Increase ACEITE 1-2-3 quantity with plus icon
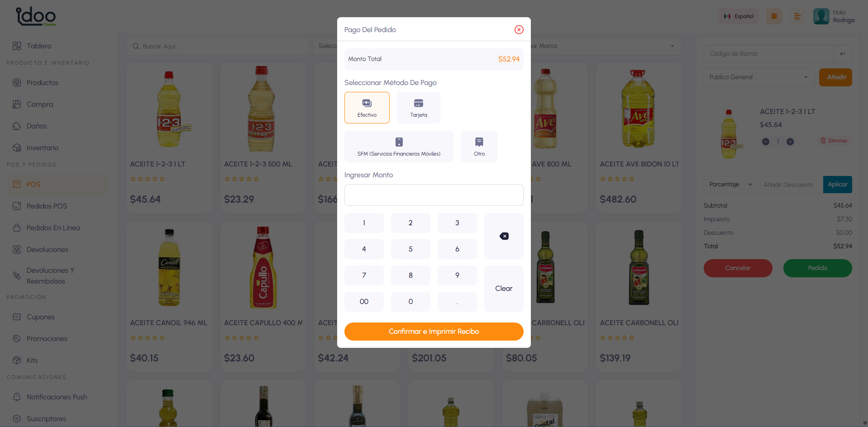The width and height of the screenshot is (868, 427). pyautogui.click(x=790, y=142)
